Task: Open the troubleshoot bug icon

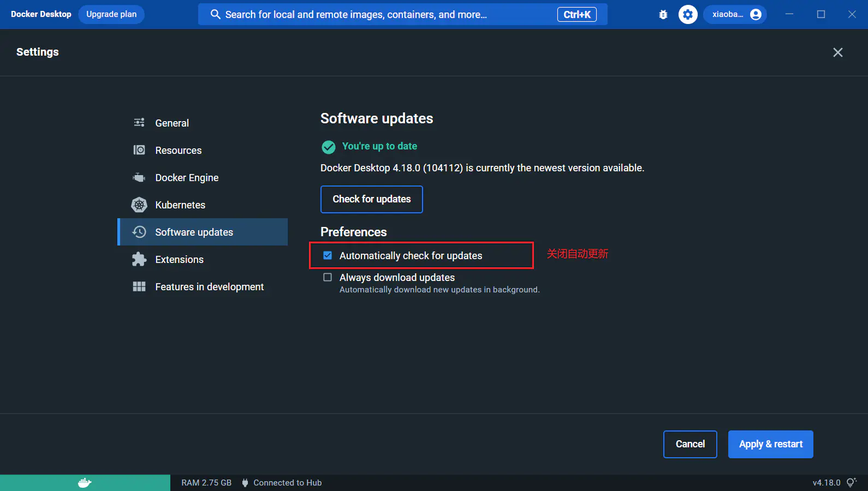Action: 663,15
